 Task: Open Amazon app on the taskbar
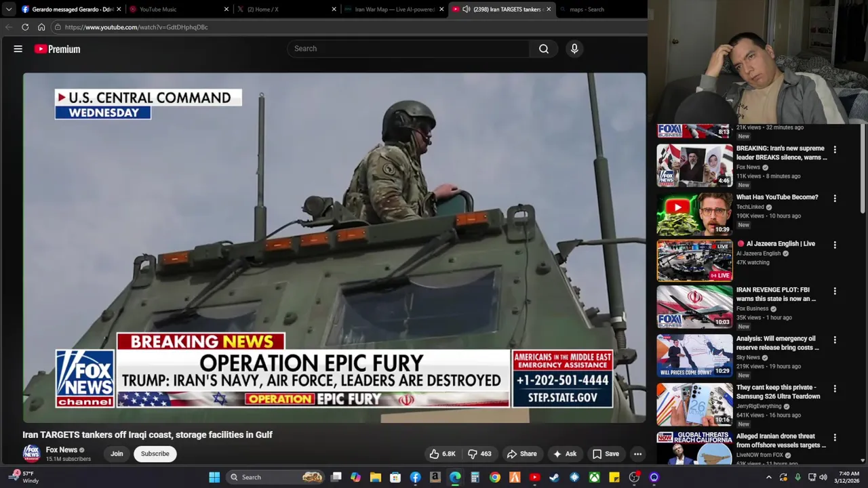(x=435, y=477)
